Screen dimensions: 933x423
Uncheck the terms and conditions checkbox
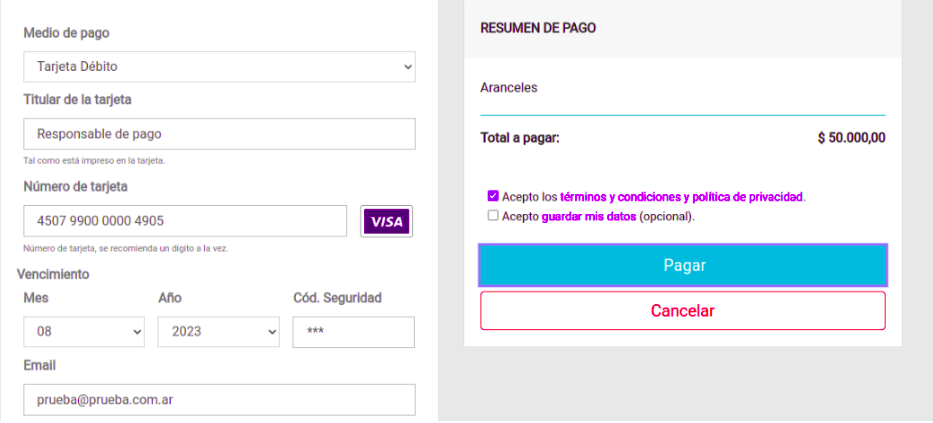click(493, 196)
